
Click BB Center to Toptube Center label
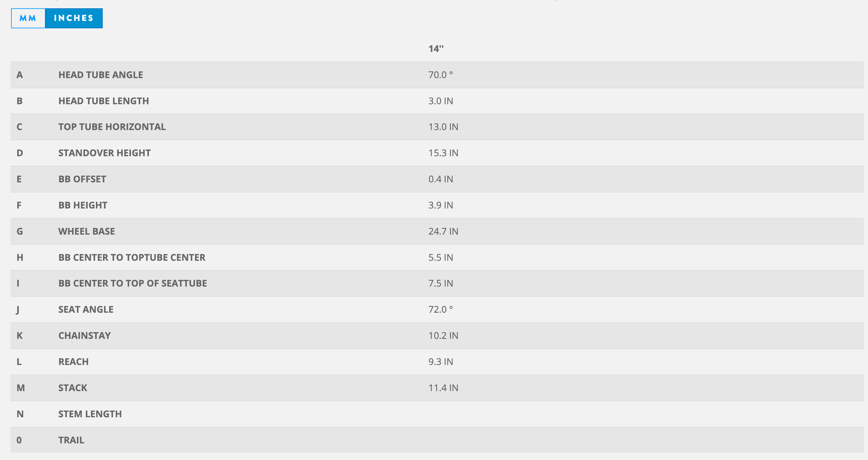tap(132, 258)
